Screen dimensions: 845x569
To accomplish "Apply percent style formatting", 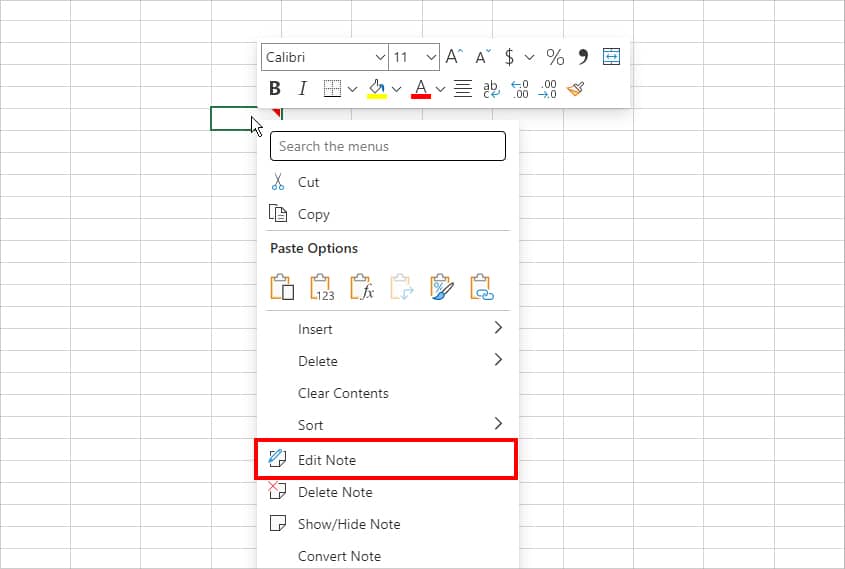I will tap(555, 57).
